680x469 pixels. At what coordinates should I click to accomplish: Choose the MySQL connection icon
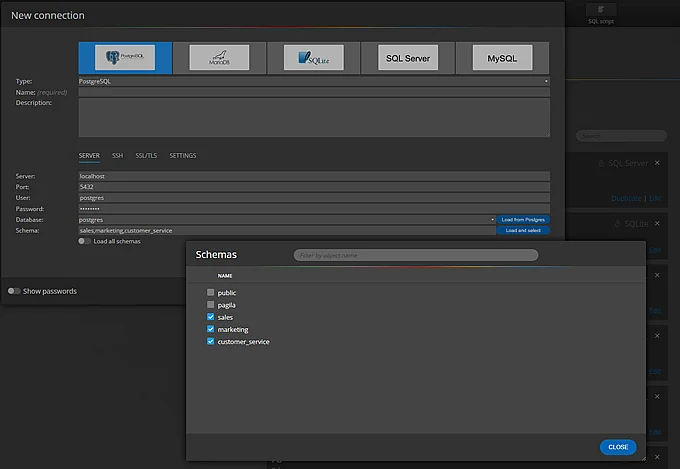(x=502, y=57)
